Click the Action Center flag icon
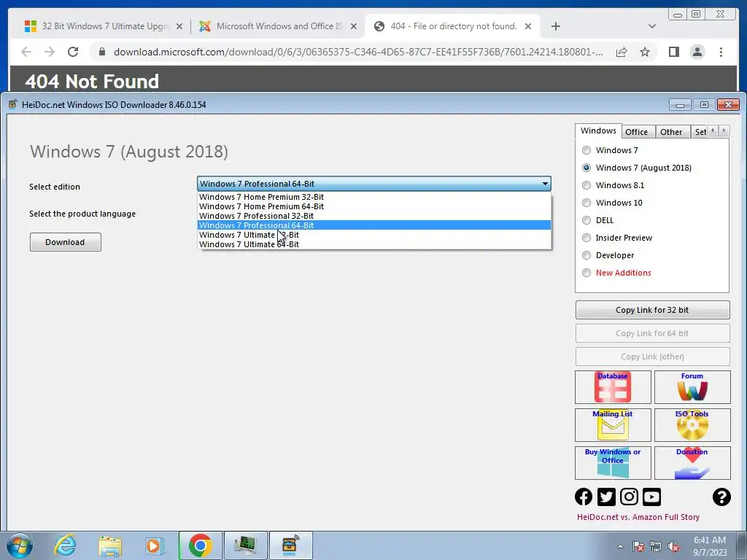The width and height of the screenshot is (747, 560). [638, 547]
